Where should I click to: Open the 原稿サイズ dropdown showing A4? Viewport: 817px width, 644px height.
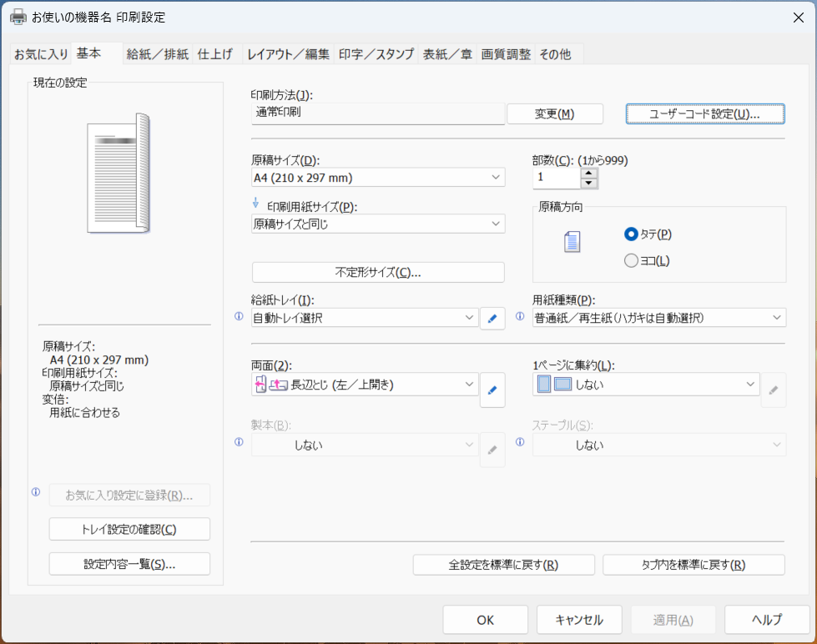(x=378, y=178)
